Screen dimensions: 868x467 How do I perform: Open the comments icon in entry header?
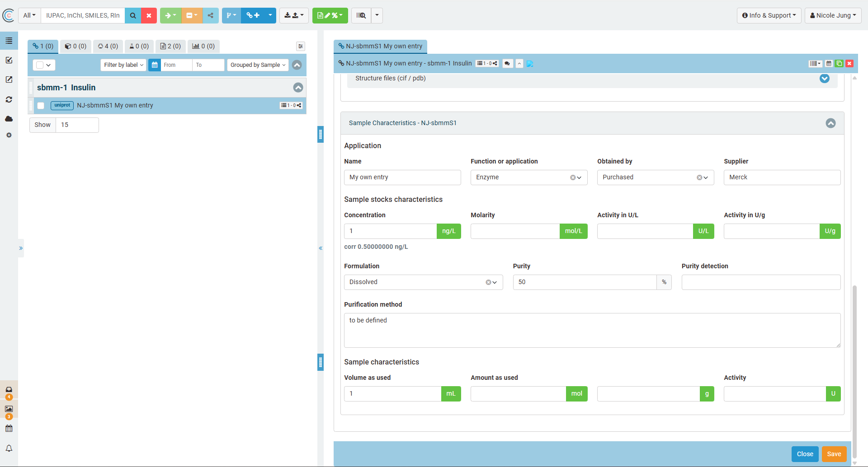tap(507, 64)
